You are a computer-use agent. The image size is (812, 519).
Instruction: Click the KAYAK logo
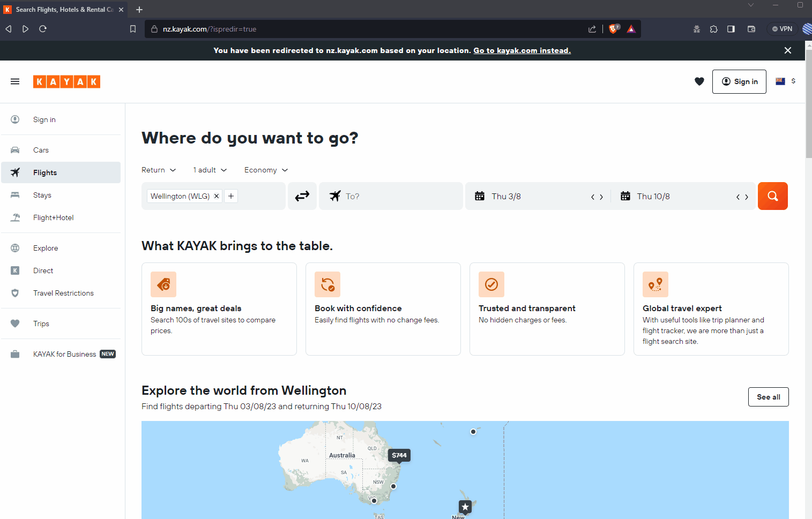[x=66, y=81]
